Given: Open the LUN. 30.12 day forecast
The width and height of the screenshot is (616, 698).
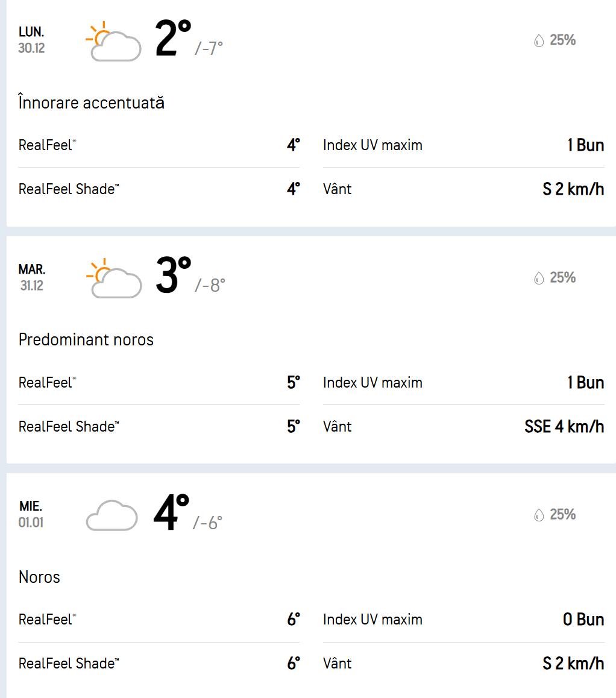Looking at the screenshot, I should tap(31, 40).
